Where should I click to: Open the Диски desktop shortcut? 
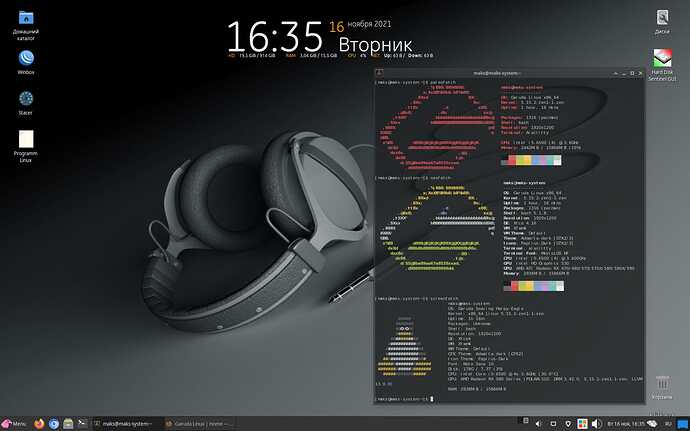click(x=662, y=22)
